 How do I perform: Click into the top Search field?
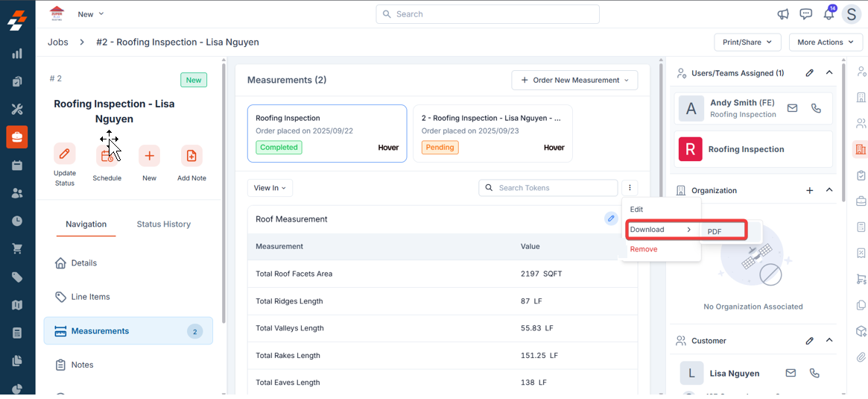pyautogui.click(x=488, y=14)
